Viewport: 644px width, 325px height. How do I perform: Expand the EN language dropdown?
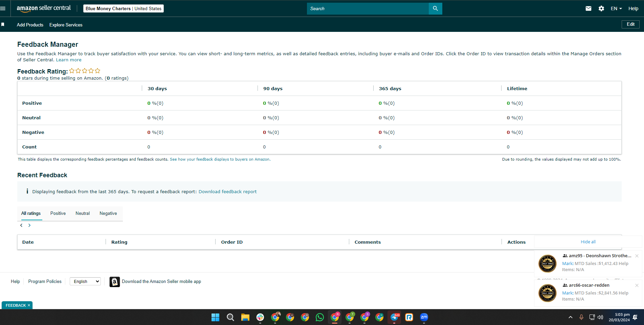[616, 8]
